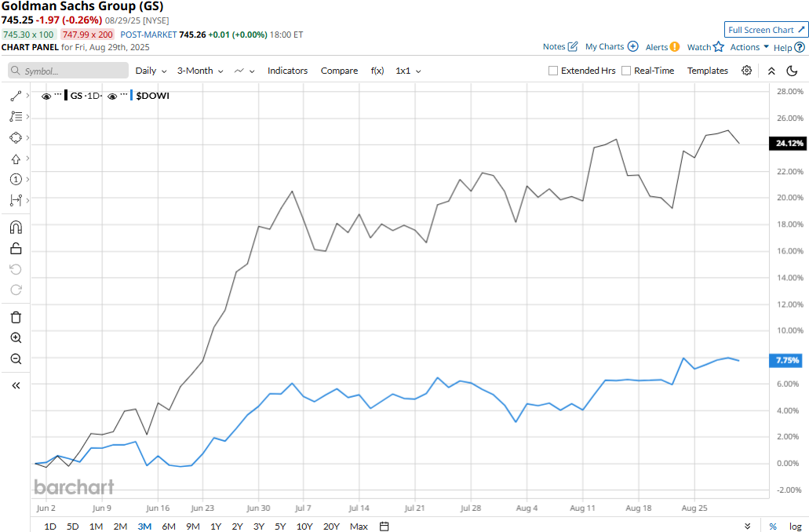Undo last chart action
809x532 pixels.
click(16, 269)
